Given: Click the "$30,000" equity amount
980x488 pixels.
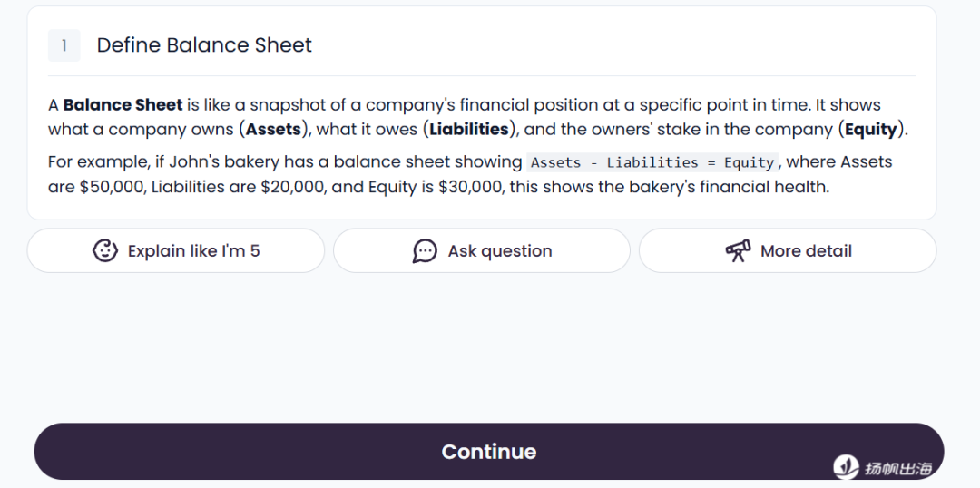Looking at the screenshot, I should [x=468, y=187].
